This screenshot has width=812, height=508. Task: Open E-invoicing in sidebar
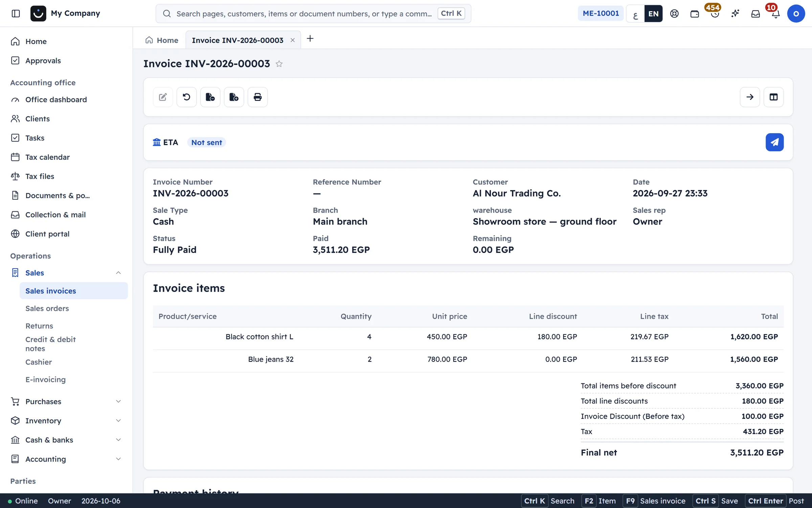[x=45, y=380]
